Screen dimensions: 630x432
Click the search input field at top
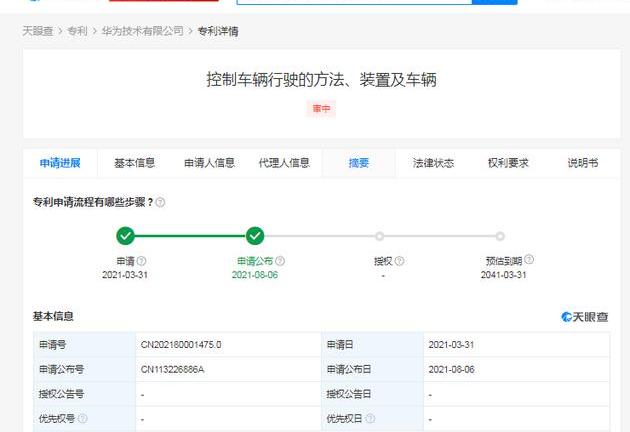354,2
